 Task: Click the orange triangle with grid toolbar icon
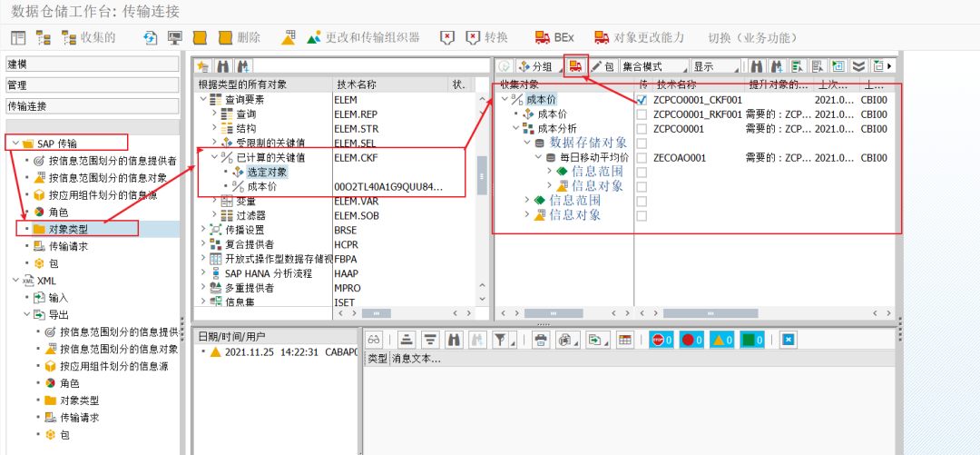click(288, 37)
